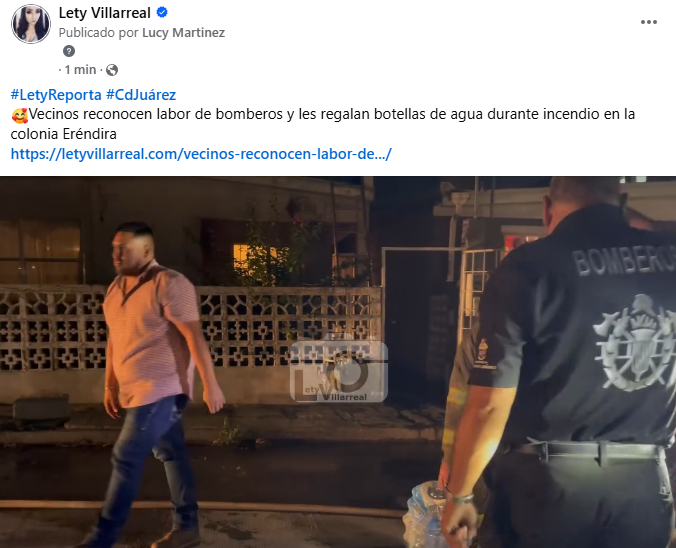Click the heart-face emoji in the post
The image size is (676, 548).
[x=19, y=115]
